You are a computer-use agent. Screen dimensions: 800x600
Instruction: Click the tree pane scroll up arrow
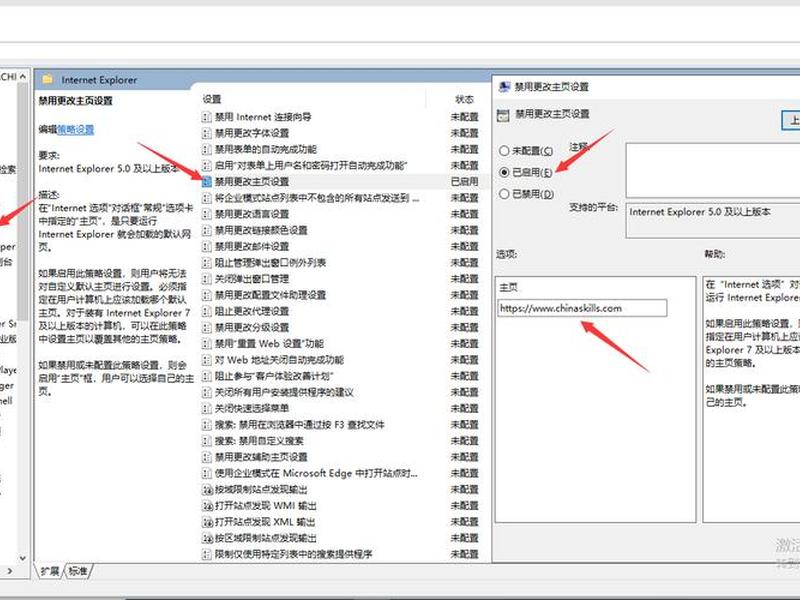(x=22, y=77)
